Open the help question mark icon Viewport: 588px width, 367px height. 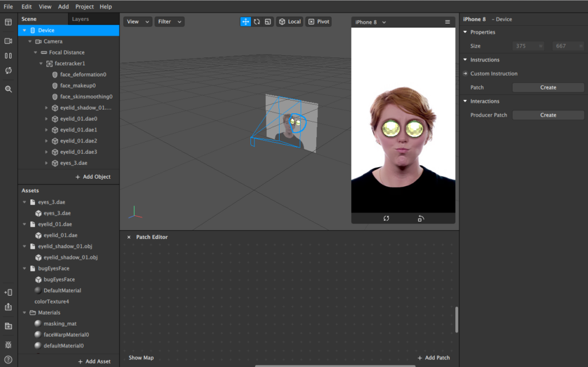coord(8,360)
